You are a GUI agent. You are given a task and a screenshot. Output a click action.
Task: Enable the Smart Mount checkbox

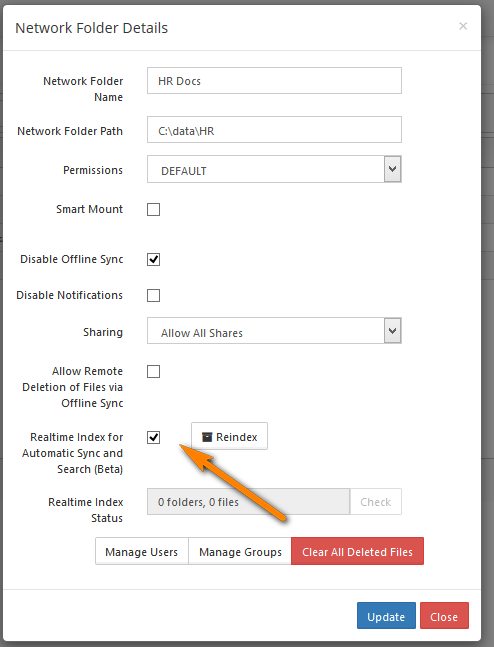point(154,209)
